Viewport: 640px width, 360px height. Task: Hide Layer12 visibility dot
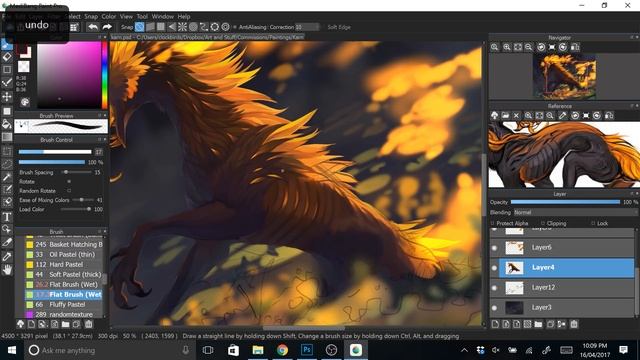tap(494, 288)
